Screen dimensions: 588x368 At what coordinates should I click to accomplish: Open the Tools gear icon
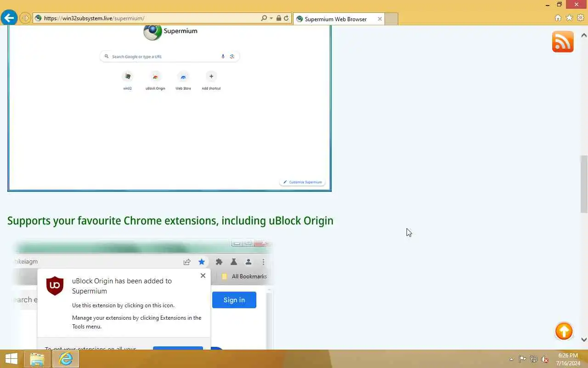[x=581, y=18]
